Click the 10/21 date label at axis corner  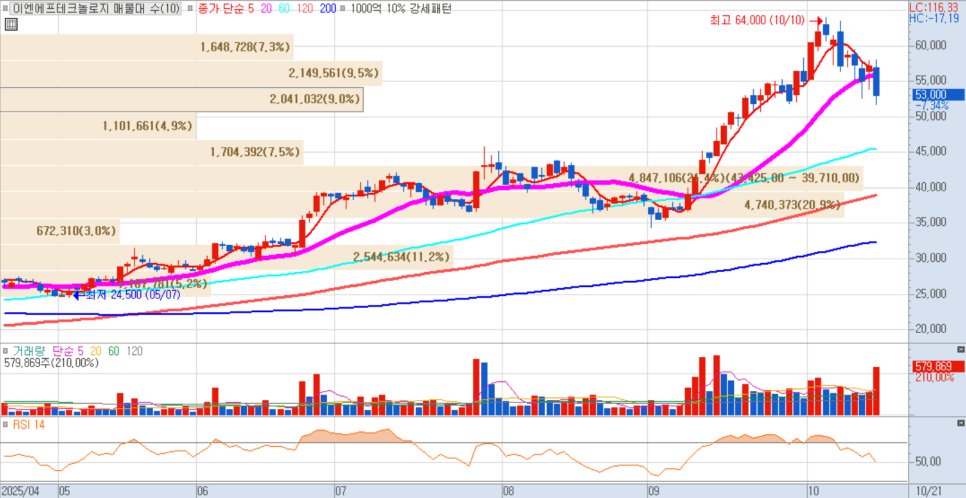[x=927, y=491]
